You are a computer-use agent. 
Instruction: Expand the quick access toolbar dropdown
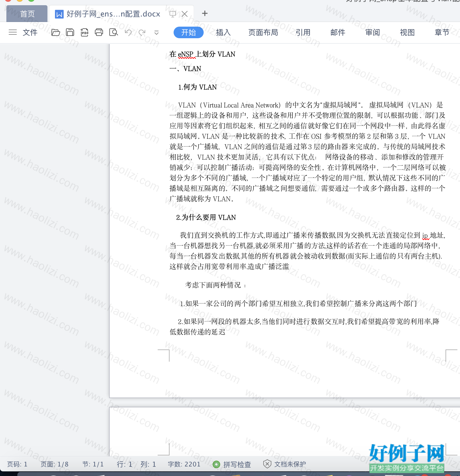pyautogui.click(x=157, y=33)
